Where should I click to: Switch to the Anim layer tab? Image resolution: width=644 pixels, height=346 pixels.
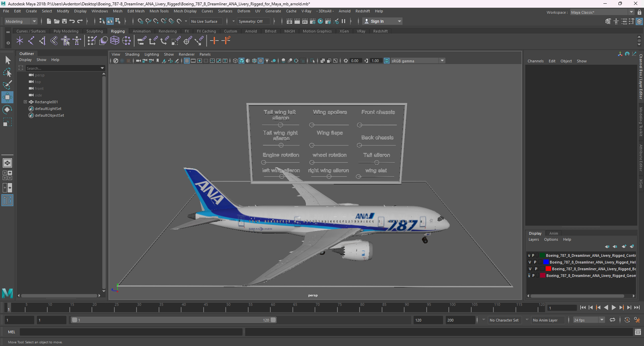coord(554,233)
